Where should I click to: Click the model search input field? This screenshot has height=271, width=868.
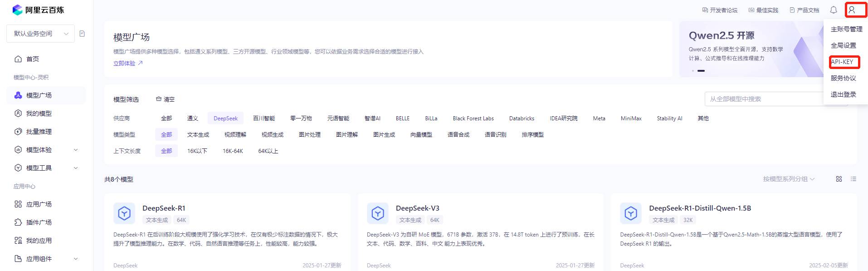click(776, 99)
